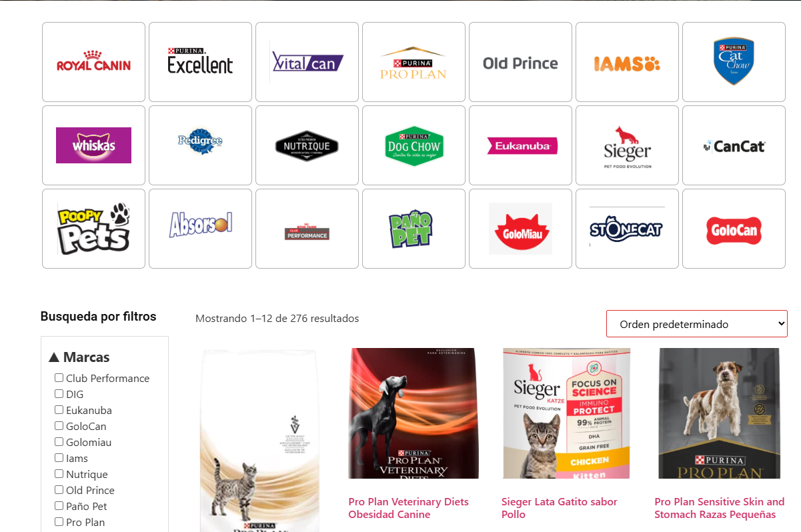Open the Poopy Pets brand logo
The image size is (801, 532).
point(93,229)
